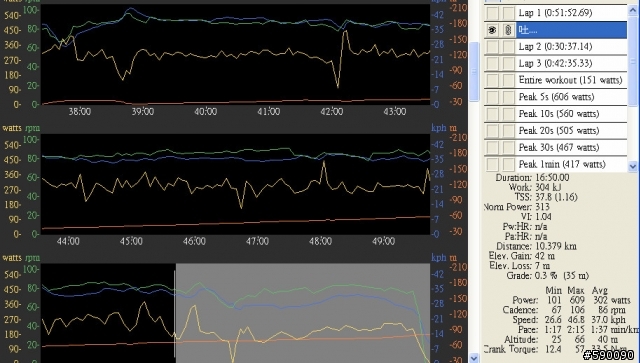Image resolution: width=640 pixels, height=363 pixels.
Task: Toggle the visibility box for Peak 5s
Action: click(492, 97)
